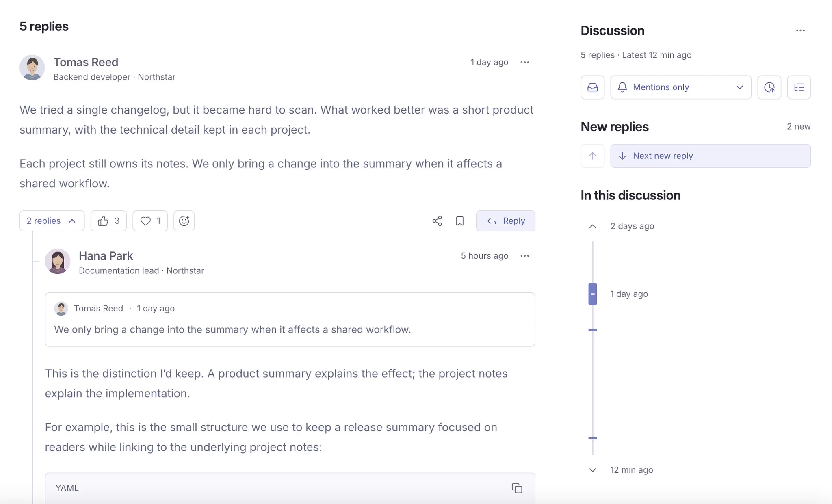The image size is (832, 504).
Task: Open Tomas Reed's post options menu
Action: (x=524, y=62)
